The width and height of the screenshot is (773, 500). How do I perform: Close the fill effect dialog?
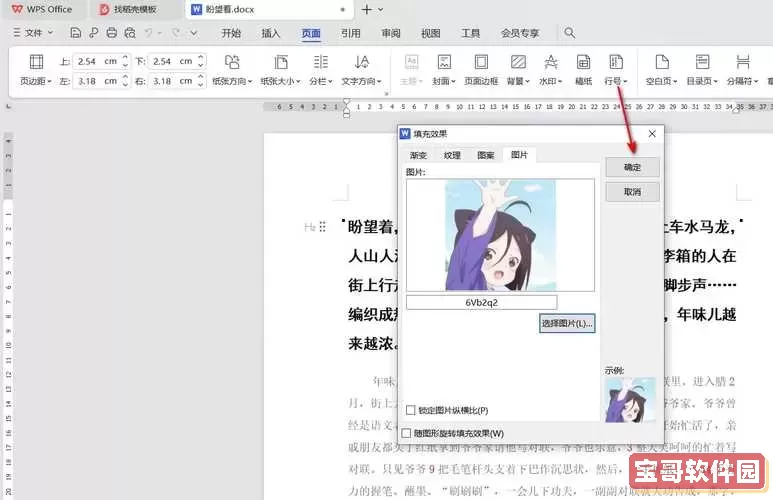[652, 134]
